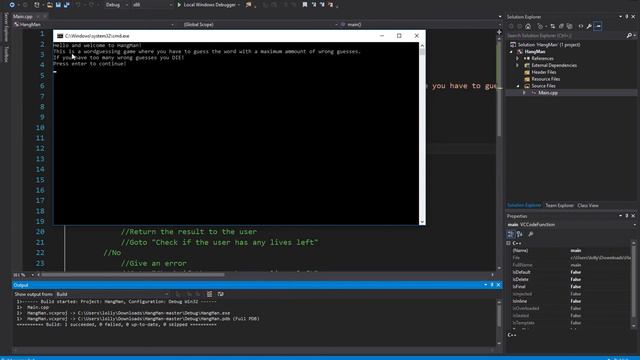
Task: Click the Save All icon
Action: pyautogui.click(x=67, y=5)
